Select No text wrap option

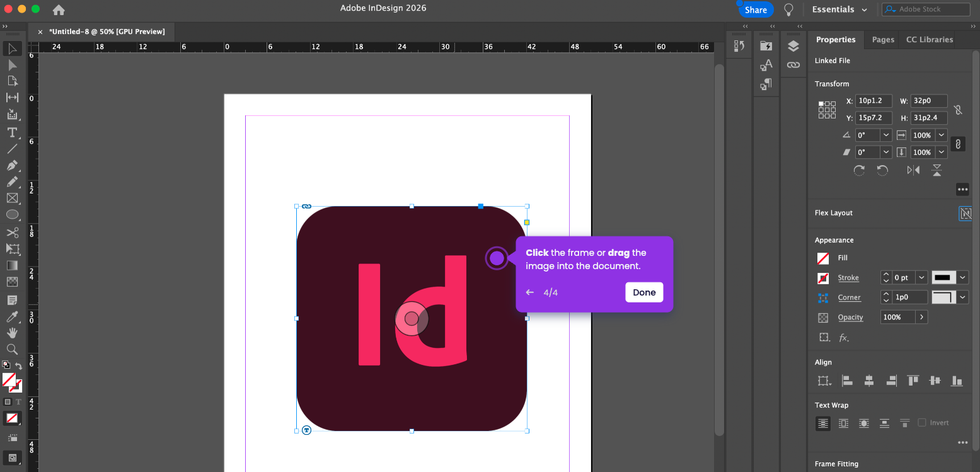(x=823, y=423)
